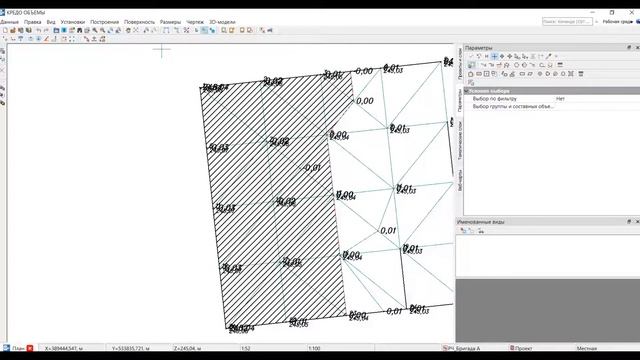Viewport: 640px width, 360px height.
Task: Click the command search input field
Action: pyautogui.click(x=567, y=21)
